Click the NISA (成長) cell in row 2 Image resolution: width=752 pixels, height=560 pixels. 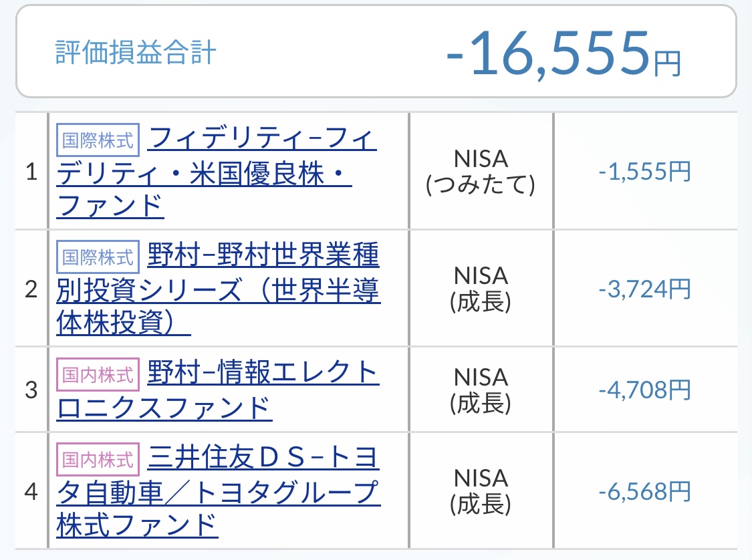click(x=481, y=289)
